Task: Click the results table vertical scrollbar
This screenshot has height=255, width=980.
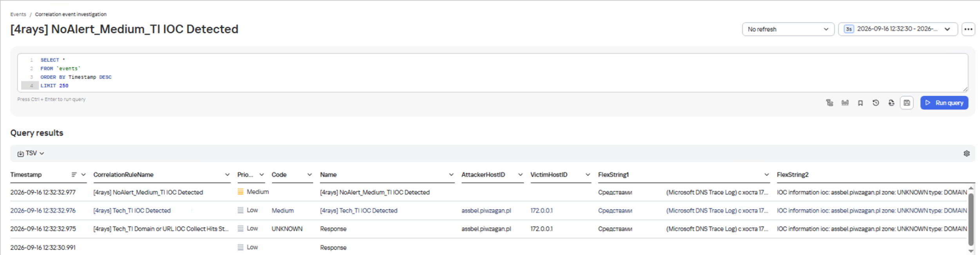Action: (971, 219)
